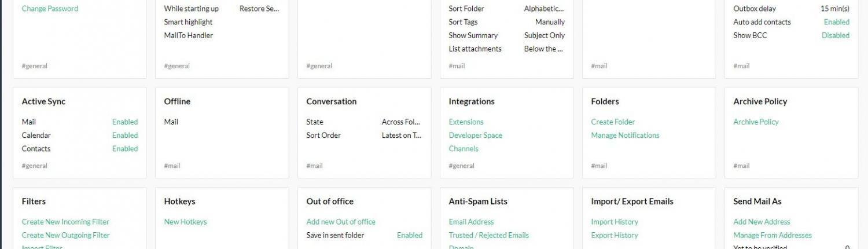Click #mail tag in Archive Policy card
This screenshot has height=249, width=868.
coord(742,166)
